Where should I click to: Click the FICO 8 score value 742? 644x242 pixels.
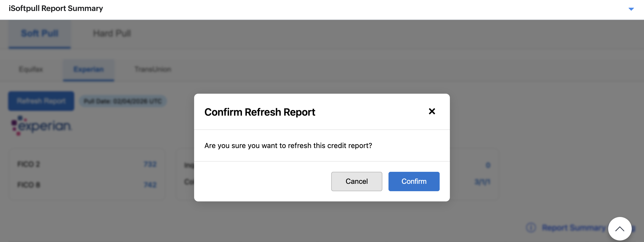click(x=150, y=185)
